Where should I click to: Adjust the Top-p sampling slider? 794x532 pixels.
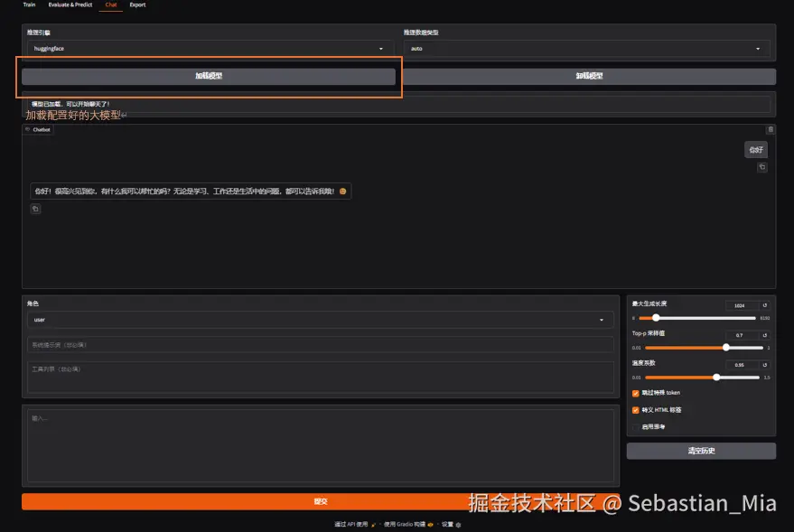coord(704,347)
